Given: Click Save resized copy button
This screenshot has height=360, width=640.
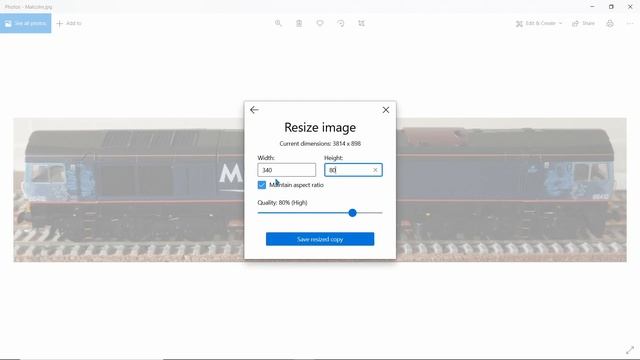Looking at the screenshot, I should 320,239.
